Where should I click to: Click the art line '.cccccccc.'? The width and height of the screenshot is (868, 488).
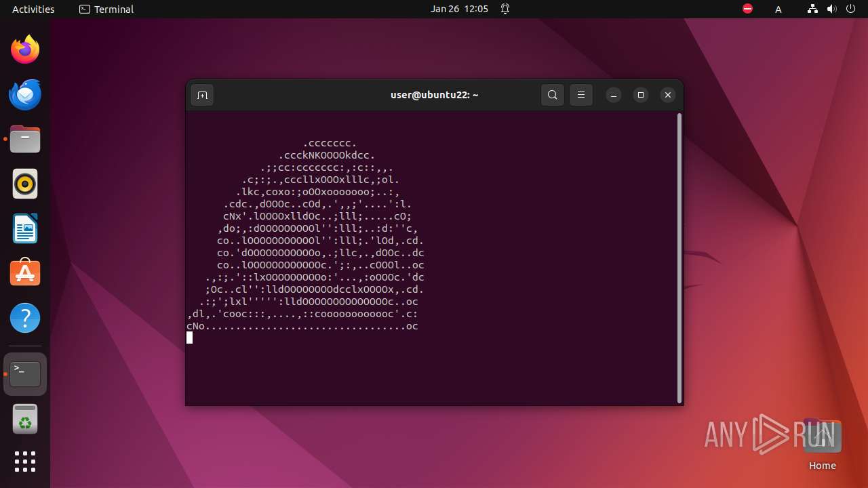point(330,143)
